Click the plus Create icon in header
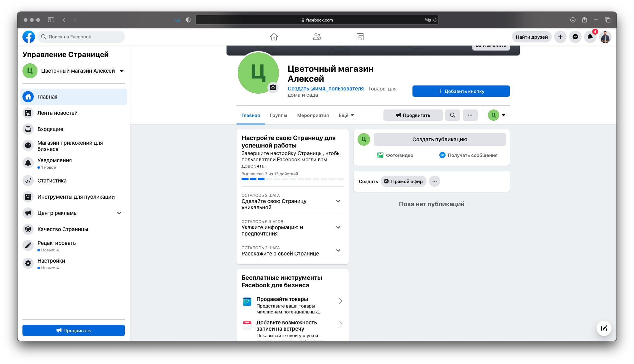 (560, 37)
